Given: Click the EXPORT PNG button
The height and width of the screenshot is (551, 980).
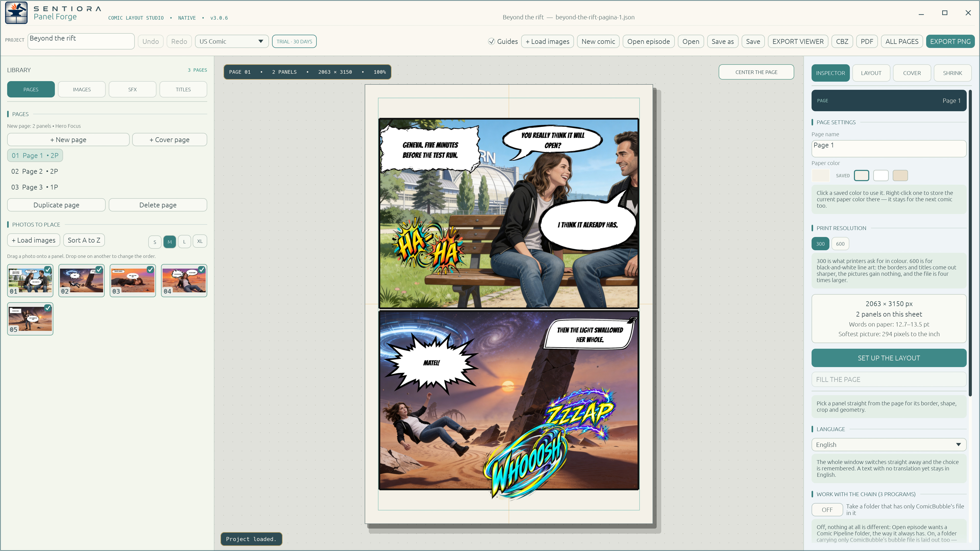Looking at the screenshot, I should [x=950, y=41].
